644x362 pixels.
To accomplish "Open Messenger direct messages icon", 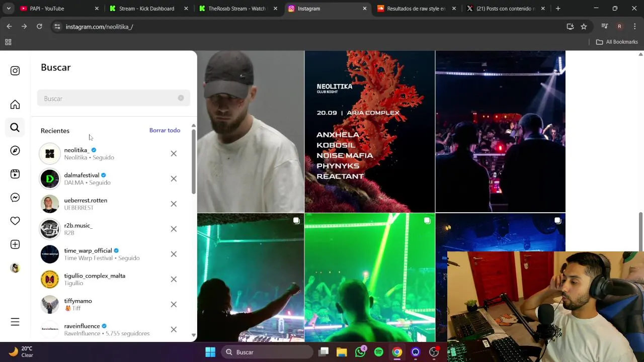I will pyautogui.click(x=15, y=198).
